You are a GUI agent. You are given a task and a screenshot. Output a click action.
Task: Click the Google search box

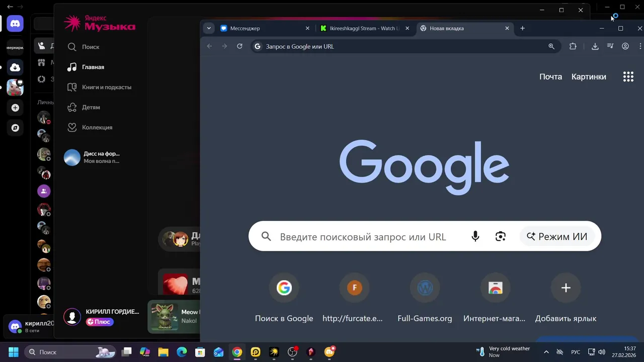click(425, 236)
